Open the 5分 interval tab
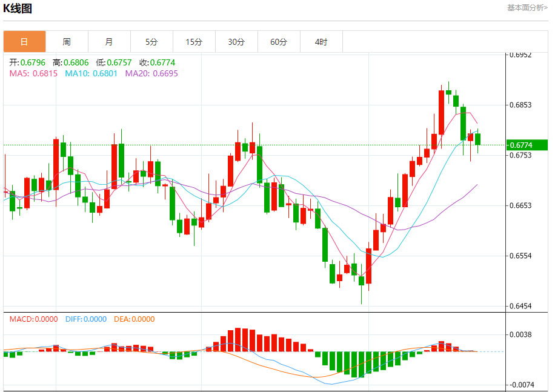 point(152,42)
